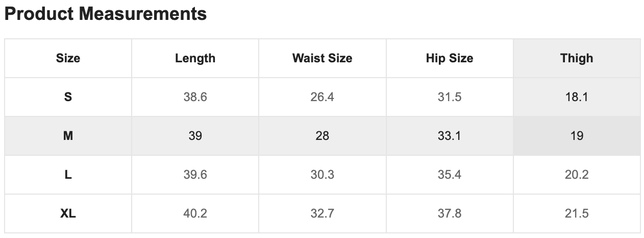Select the S size row label
This screenshot has width=644, height=238.
(x=68, y=97)
